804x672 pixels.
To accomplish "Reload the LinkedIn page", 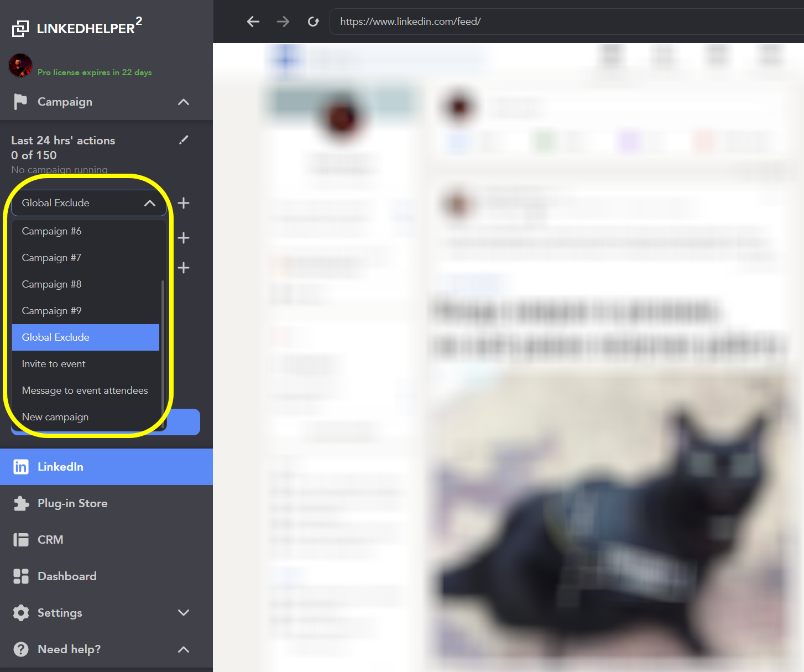I will pos(314,22).
